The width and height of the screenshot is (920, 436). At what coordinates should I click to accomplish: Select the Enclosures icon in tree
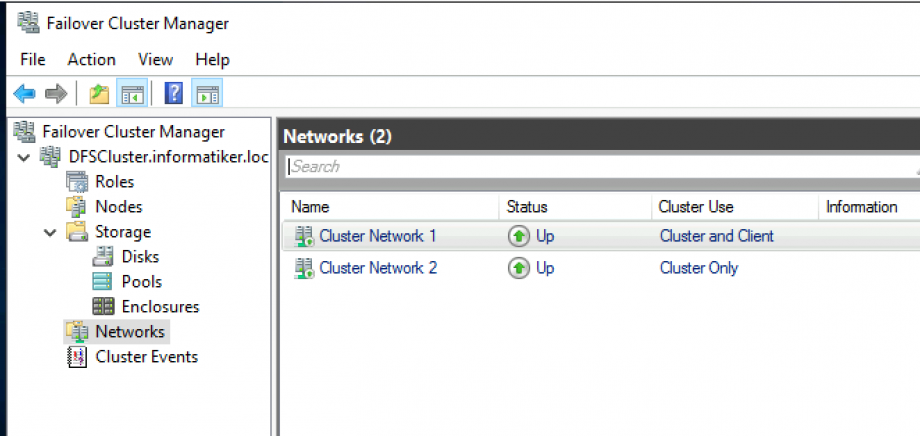click(x=102, y=307)
